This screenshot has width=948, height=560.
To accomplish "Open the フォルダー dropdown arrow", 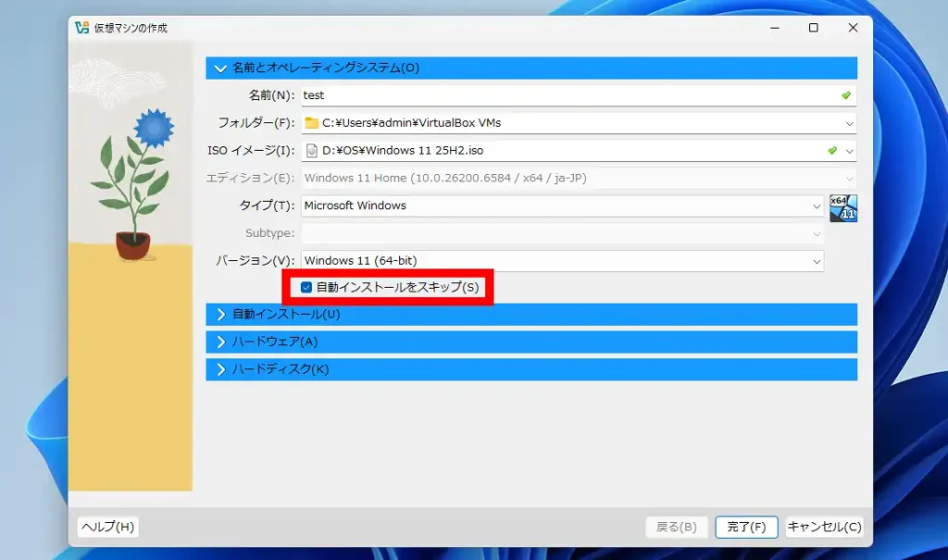I will 849,123.
